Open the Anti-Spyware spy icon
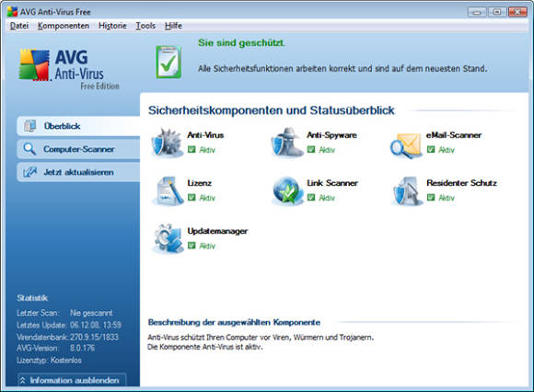 pos(287,143)
